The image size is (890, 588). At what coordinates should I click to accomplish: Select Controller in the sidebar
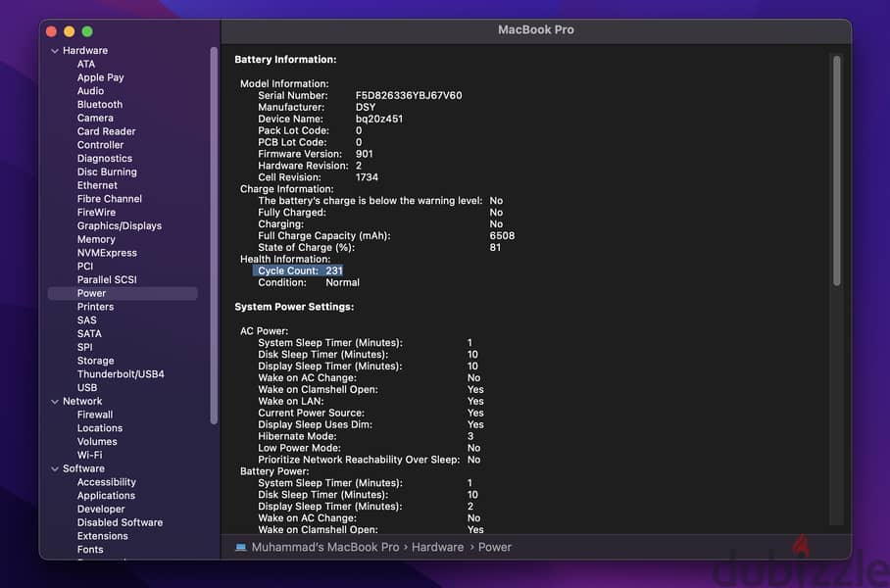click(100, 145)
